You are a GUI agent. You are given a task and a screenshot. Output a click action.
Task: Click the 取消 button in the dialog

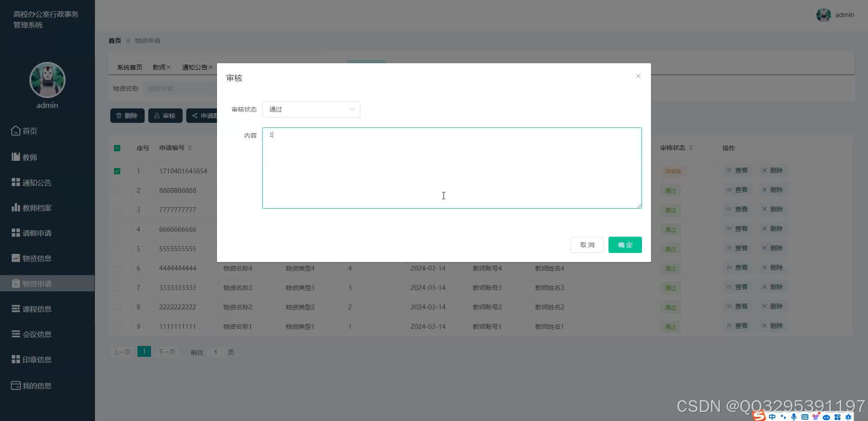tap(587, 245)
